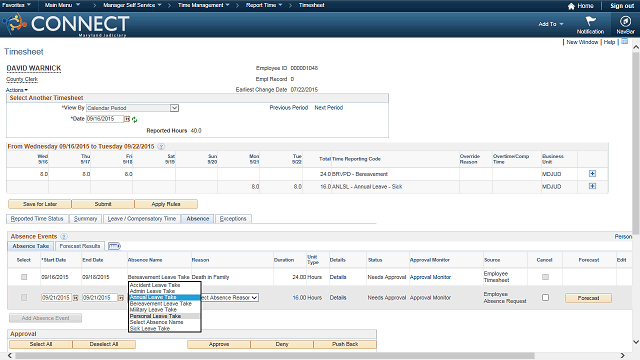
Task: Check Cancel box for Employee Absence Request row
Action: (545, 298)
